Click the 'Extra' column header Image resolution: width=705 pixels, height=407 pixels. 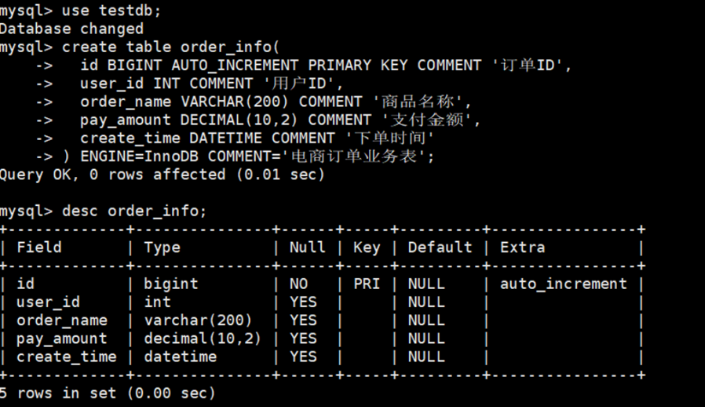point(522,247)
